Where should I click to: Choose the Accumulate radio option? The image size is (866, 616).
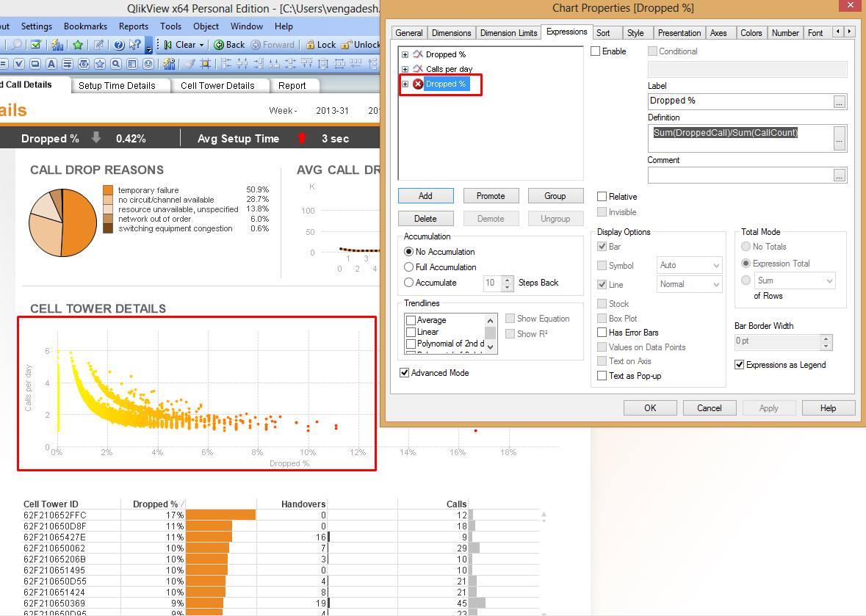coord(408,283)
